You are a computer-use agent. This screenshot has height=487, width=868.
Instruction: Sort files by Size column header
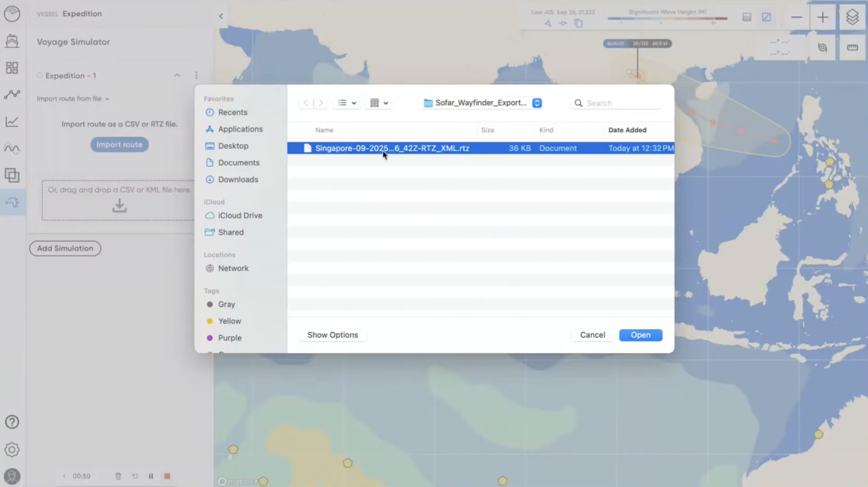click(x=487, y=130)
